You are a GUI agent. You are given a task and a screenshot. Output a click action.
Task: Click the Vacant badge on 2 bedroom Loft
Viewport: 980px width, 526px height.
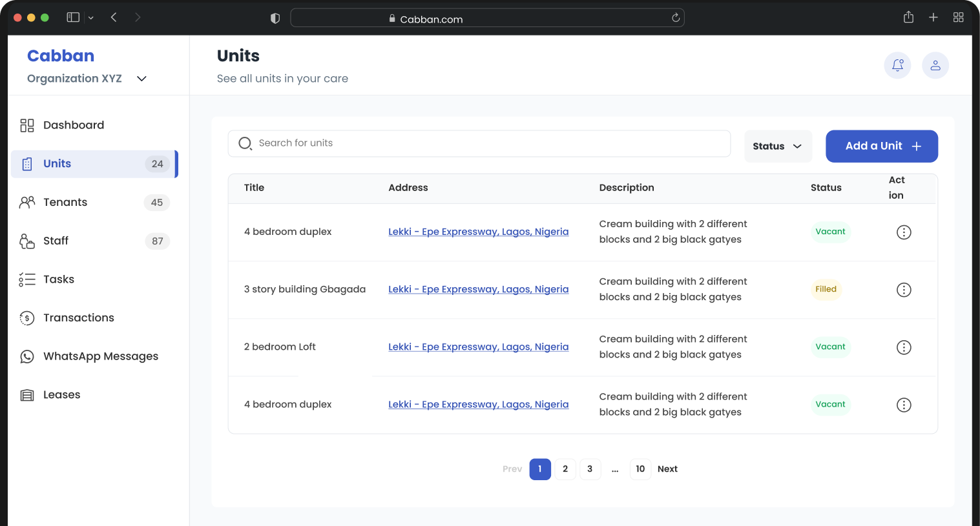[x=831, y=347]
